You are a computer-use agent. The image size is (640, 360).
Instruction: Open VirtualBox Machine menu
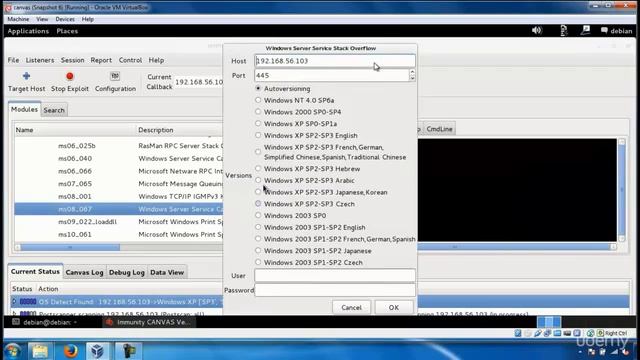pyautogui.click(x=18, y=19)
